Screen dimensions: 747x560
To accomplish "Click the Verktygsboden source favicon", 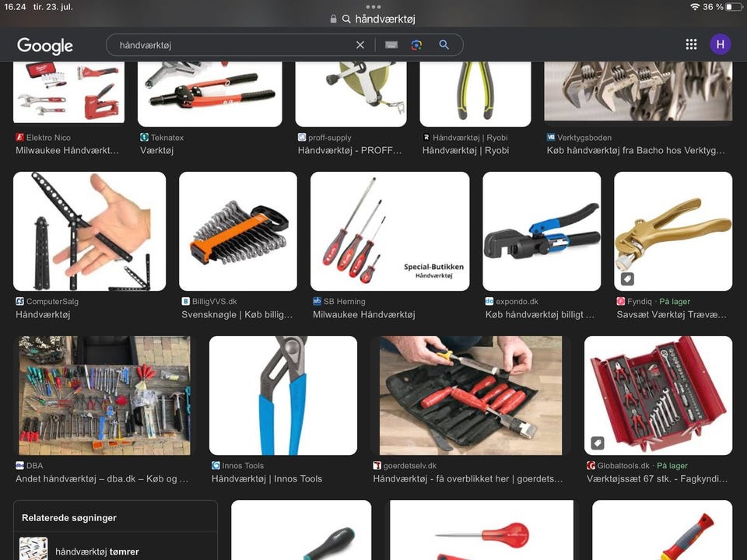I will click(551, 137).
